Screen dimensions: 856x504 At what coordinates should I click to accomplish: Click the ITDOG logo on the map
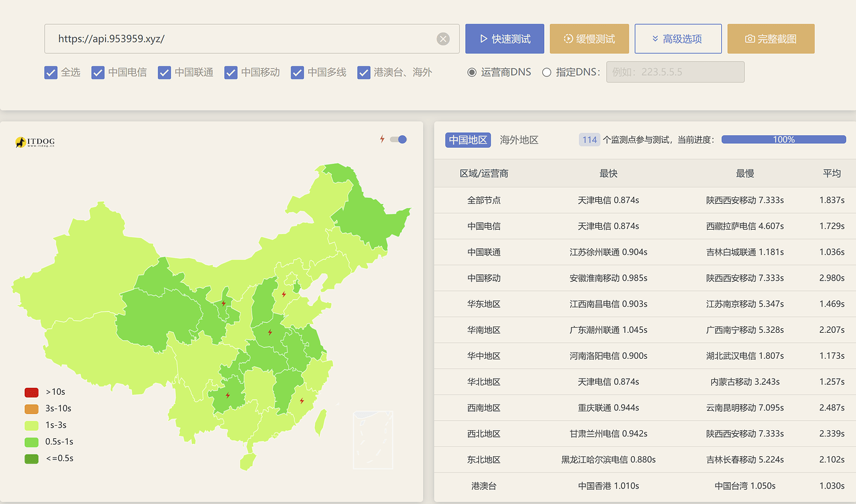coord(35,142)
